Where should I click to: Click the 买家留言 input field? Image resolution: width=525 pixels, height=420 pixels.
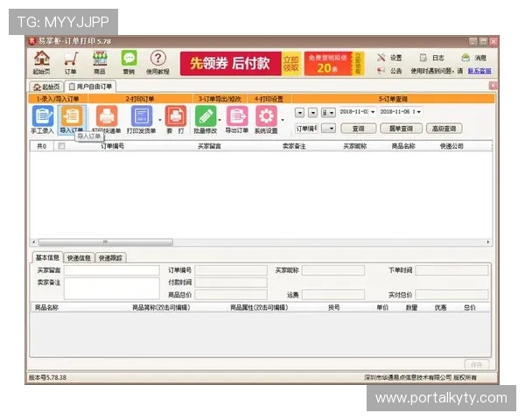(112, 270)
